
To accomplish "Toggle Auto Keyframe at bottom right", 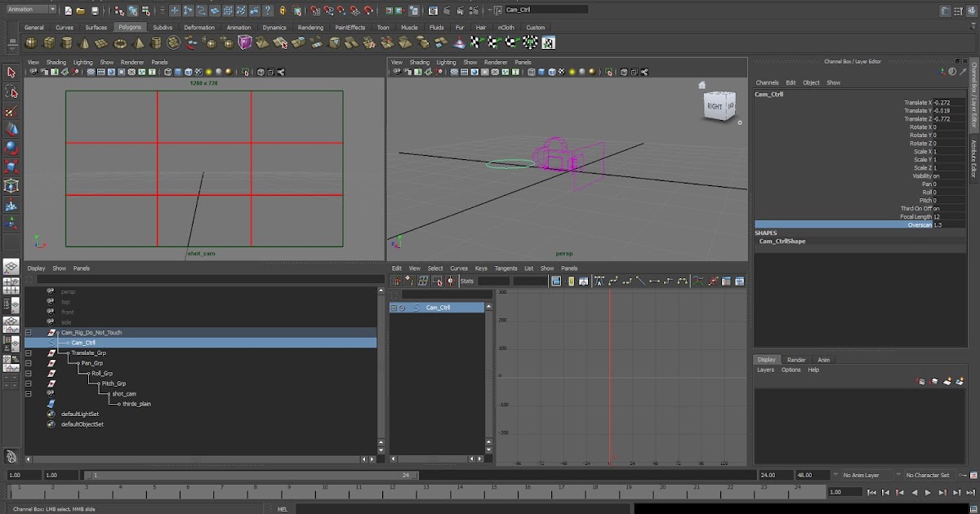I will tap(961, 474).
